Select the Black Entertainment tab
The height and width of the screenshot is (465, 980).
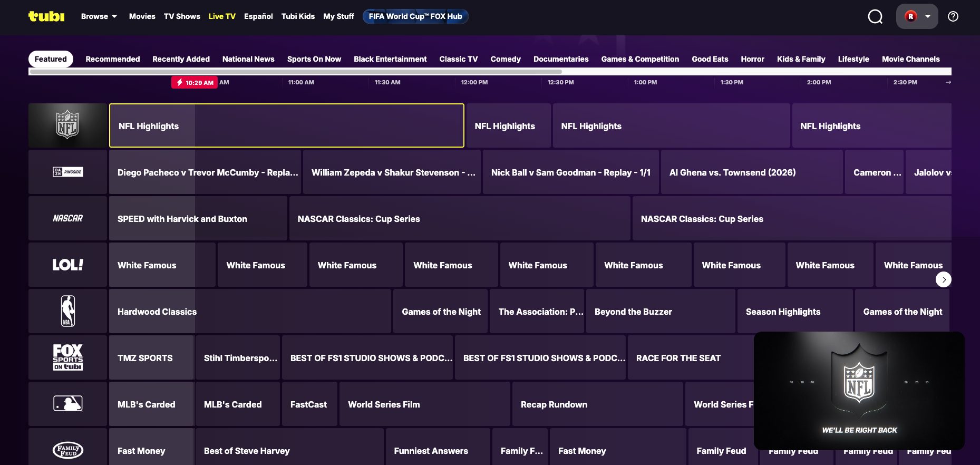coord(390,59)
